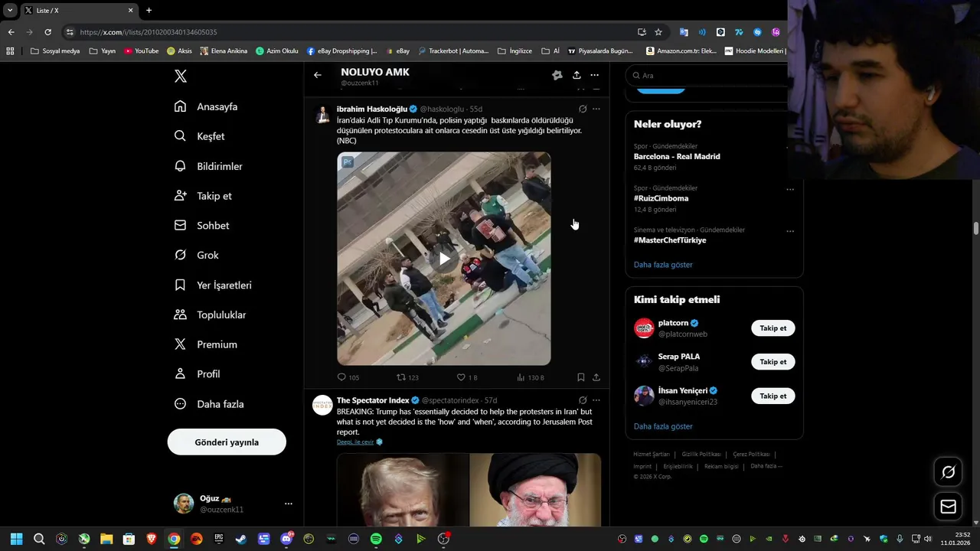This screenshot has height=551, width=980.
Task: Open İbrahim Haskoloğlu profile name
Action: pos(372,109)
